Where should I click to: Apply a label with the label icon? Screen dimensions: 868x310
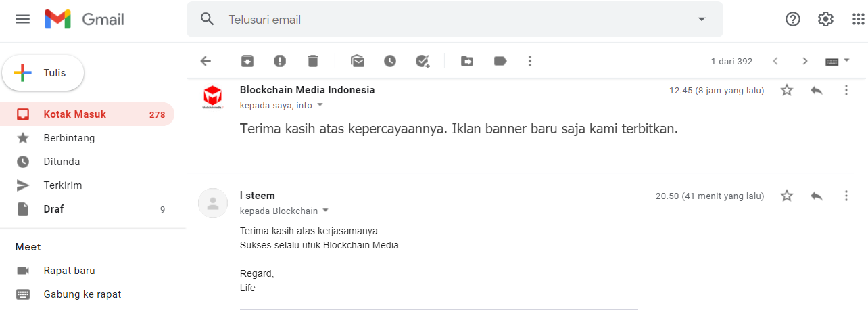[500, 61]
